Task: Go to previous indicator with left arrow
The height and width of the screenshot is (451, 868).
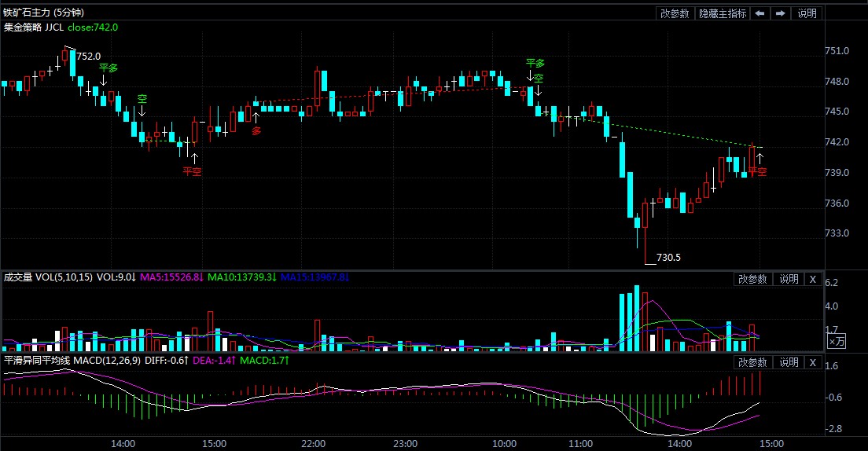Action: (759, 13)
